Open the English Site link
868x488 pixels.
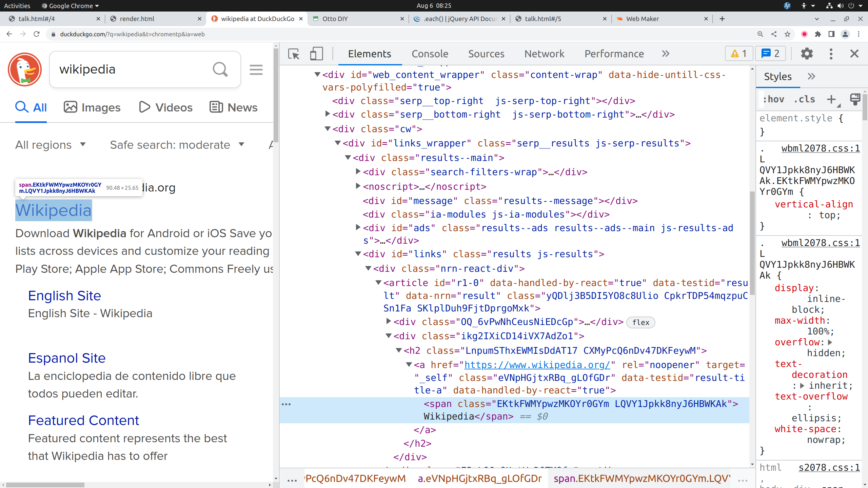click(x=64, y=296)
